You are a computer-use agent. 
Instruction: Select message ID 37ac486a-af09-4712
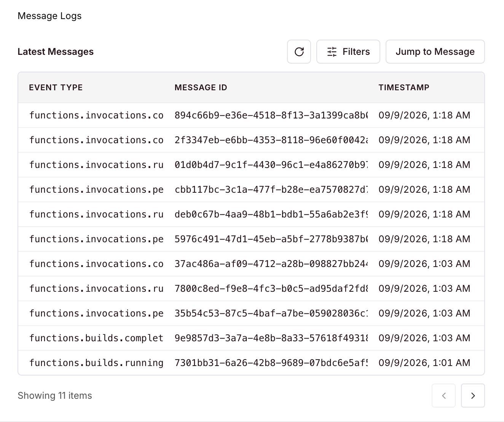(271, 264)
